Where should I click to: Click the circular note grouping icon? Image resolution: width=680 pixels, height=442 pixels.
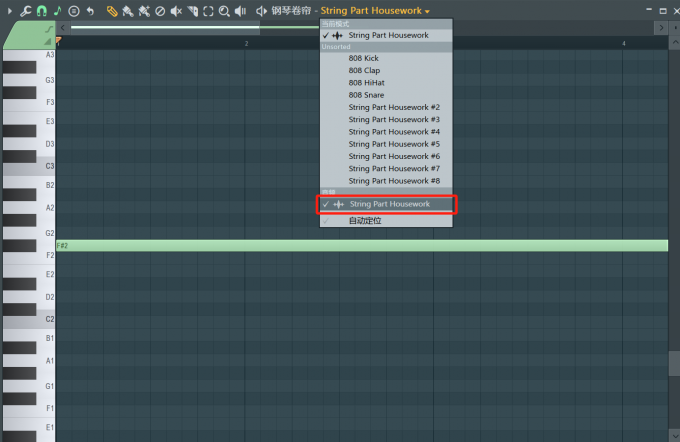[74, 11]
